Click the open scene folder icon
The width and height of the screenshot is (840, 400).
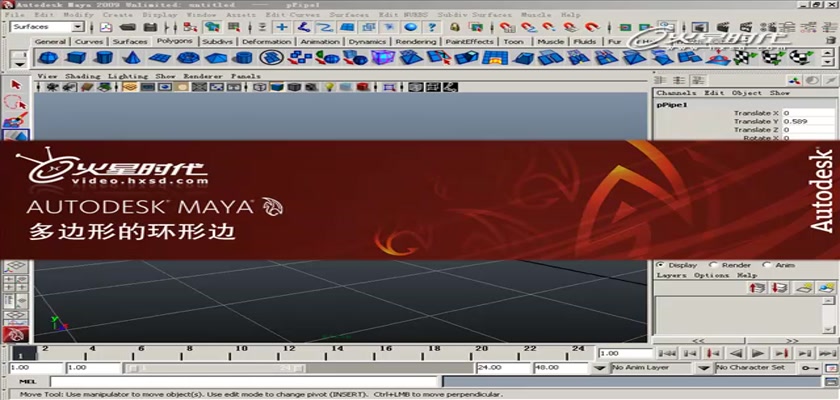pyautogui.click(x=128, y=27)
